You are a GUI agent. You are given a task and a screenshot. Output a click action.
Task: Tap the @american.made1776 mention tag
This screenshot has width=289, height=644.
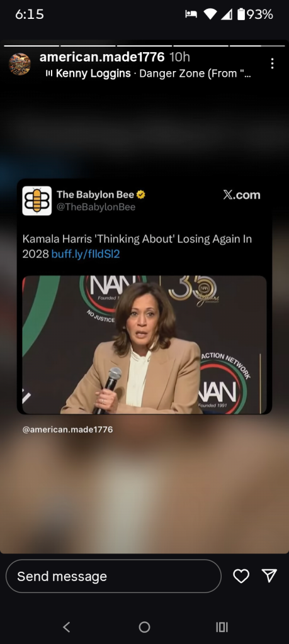[x=67, y=430]
